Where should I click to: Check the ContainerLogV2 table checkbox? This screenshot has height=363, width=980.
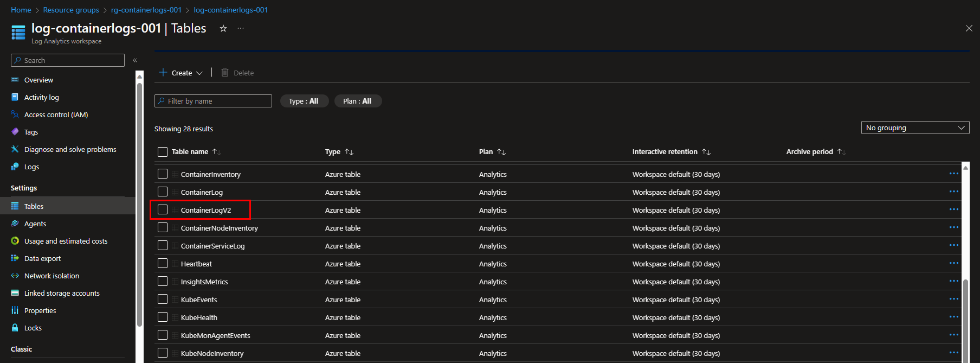(x=163, y=210)
